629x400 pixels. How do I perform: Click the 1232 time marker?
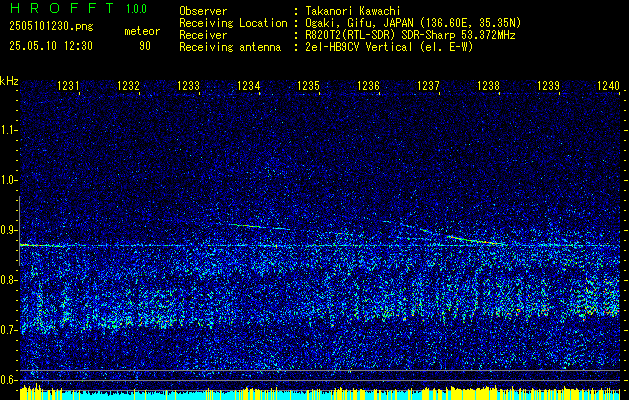128,85
